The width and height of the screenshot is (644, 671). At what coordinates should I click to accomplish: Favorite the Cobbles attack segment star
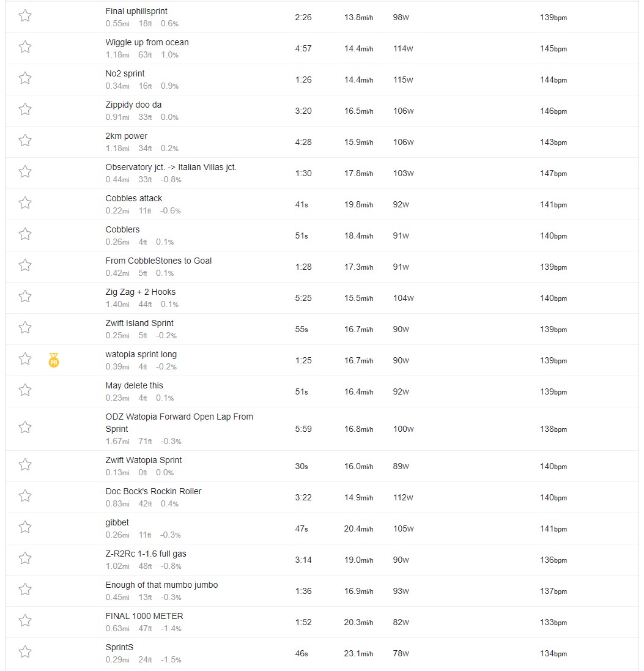[x=25, y=203]
